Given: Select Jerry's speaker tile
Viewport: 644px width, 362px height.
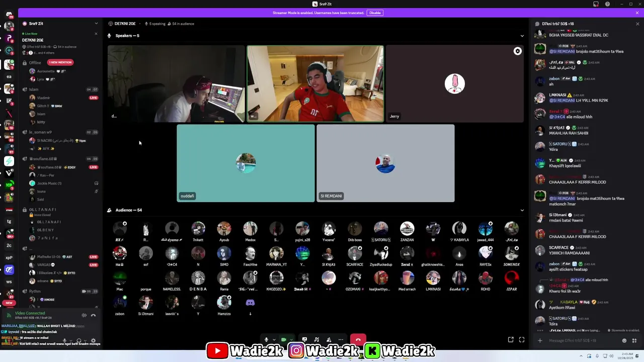Looking at the screenshot, I should click(455, 84).
